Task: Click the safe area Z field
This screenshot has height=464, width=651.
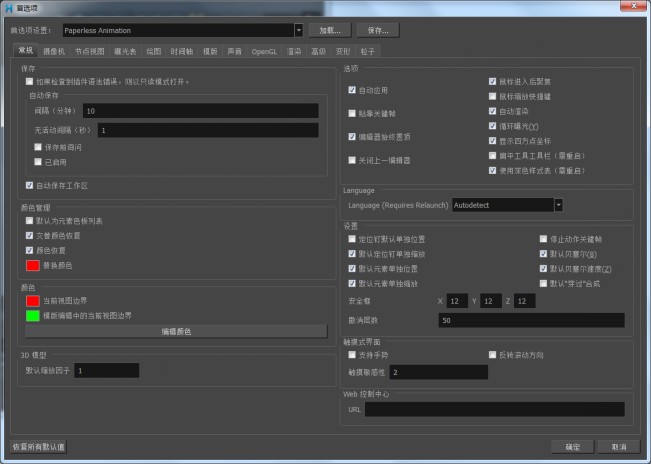Action: [x=524, y=301]
